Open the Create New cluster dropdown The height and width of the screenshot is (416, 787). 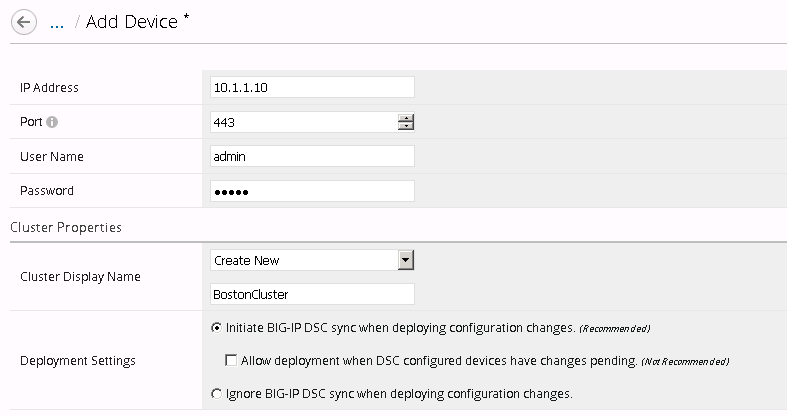pyautogui.click(x=312, y=260)
